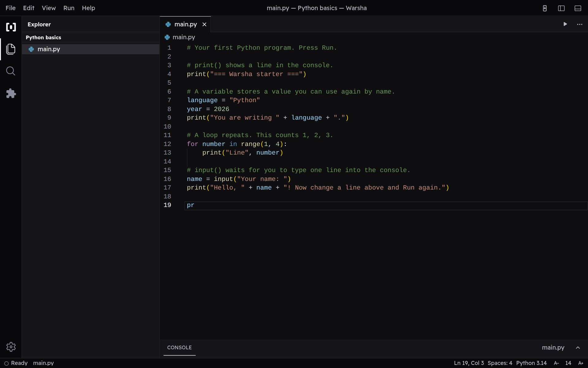The height and width of the screenshot is (368, 588).
Task: Toggle the side panel layout icon
Action: pyautogui.click(x=561, y=8)
